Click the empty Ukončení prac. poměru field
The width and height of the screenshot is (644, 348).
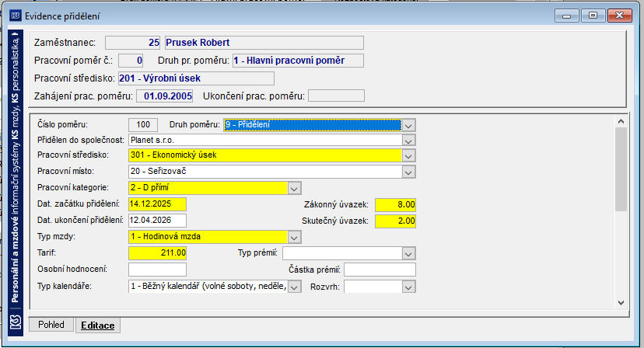336,96
